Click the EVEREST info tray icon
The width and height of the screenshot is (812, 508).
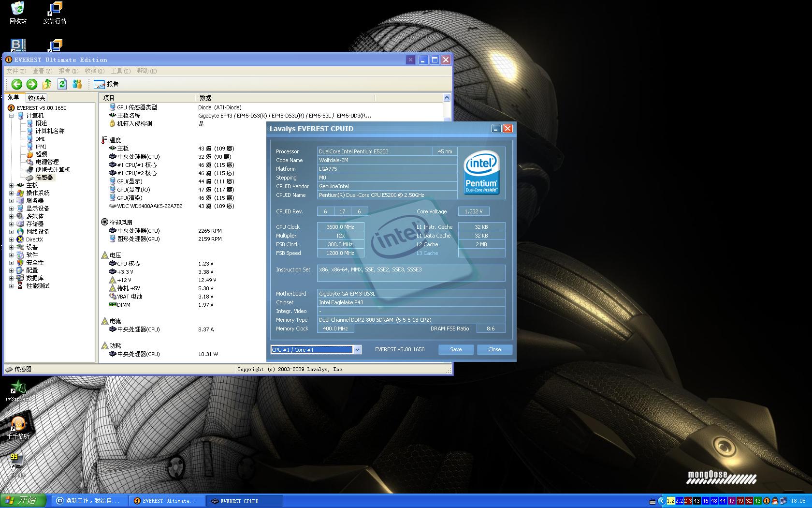coord(767,501)
